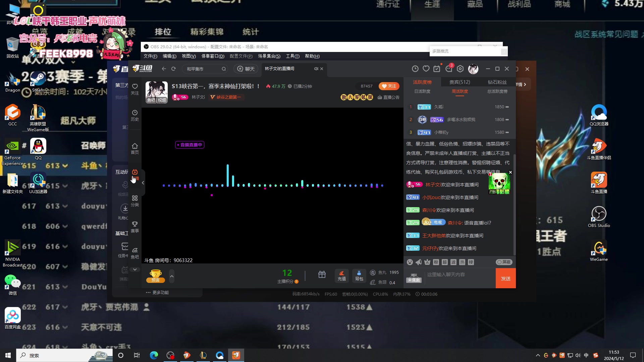Click the crown font-style icon in chat
The image size is (644, 362).
[x=427, y=262]
